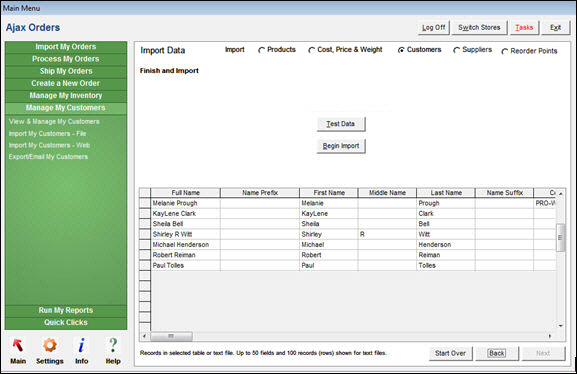Open the Info icon

(x=81, y=345)
